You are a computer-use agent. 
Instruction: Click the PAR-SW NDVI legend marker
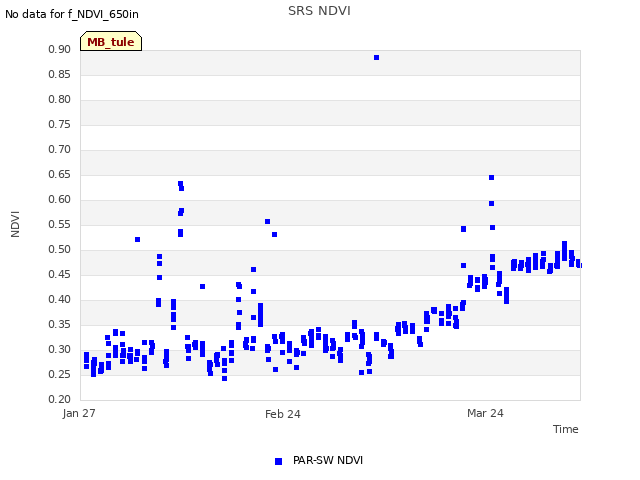[278, 461]
